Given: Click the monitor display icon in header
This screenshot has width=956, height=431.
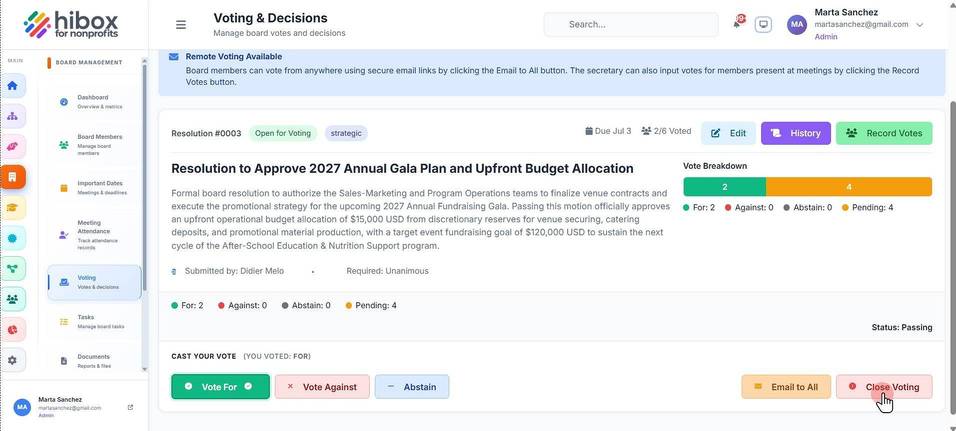Looking at the screenshot, I should [x=763, y=25].
